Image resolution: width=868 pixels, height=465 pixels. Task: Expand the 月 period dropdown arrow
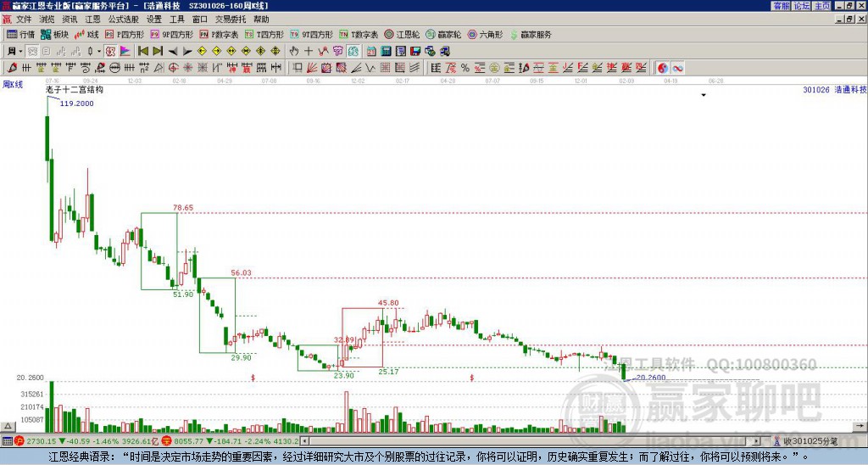21,52
